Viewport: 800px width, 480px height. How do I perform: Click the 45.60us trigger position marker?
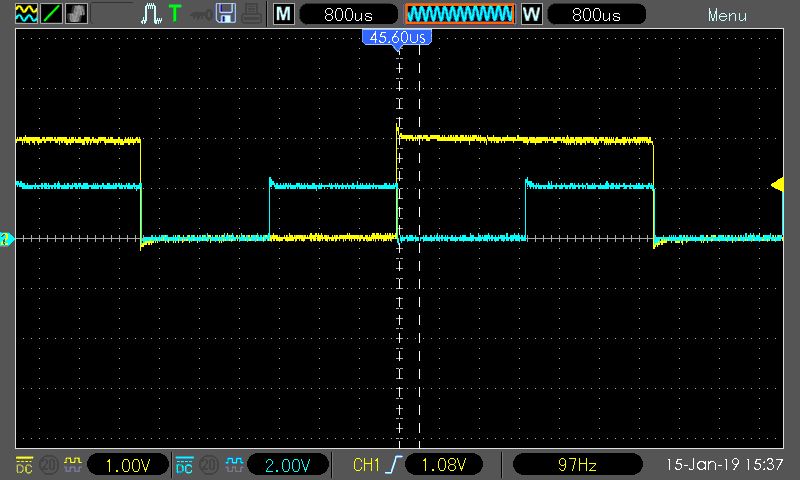tap(397, 37)
